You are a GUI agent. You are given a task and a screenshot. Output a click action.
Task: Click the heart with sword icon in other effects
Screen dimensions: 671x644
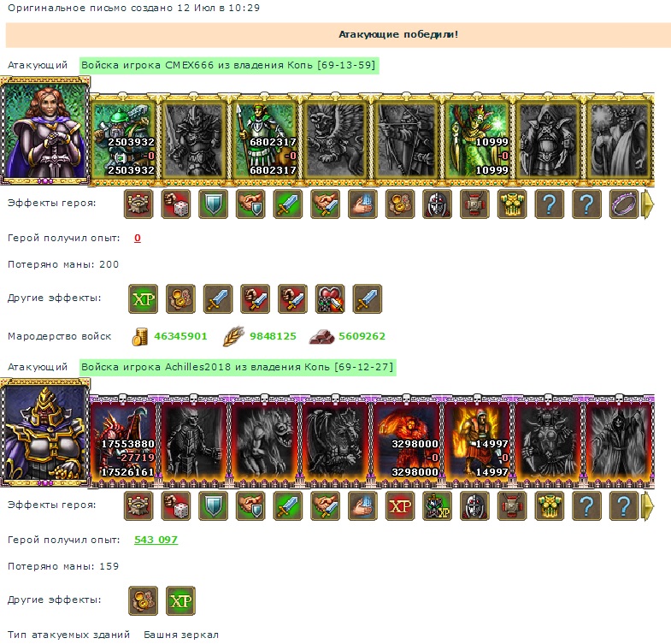click(330, 298)
